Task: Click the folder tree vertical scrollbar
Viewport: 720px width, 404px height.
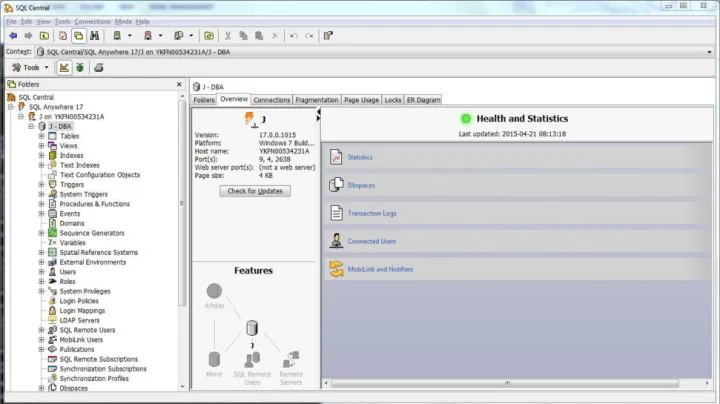Action: 183,200
